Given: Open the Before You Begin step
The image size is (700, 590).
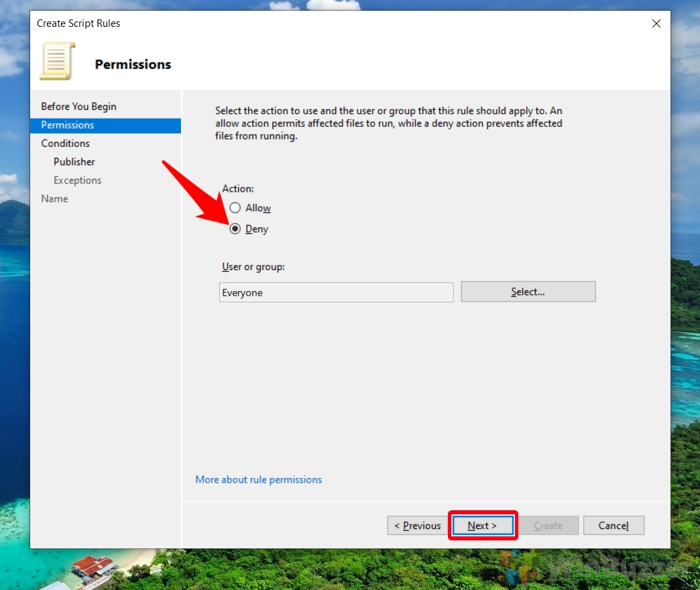Looking at the screenshot, I should [x=78, y=106].
